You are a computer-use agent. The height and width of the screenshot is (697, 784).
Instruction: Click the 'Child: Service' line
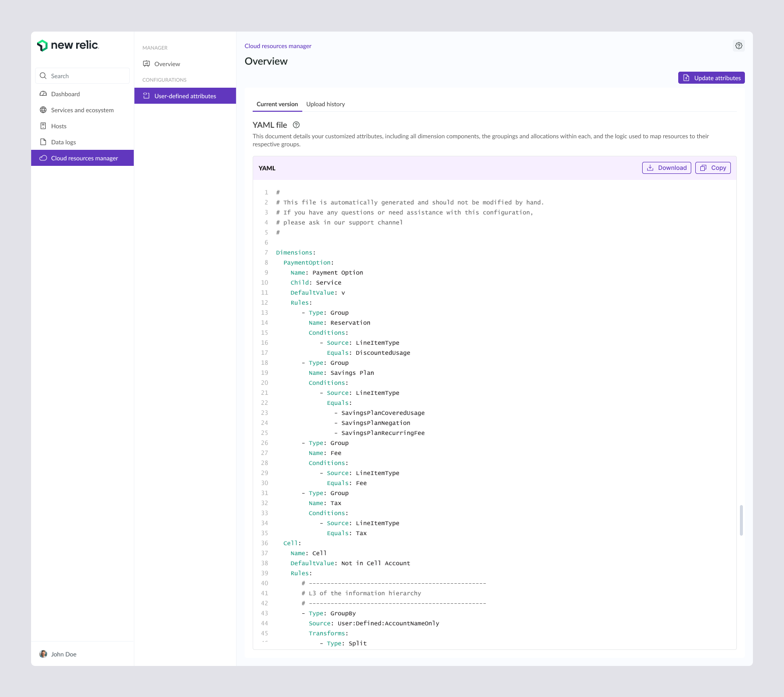(x=316, y=283)
